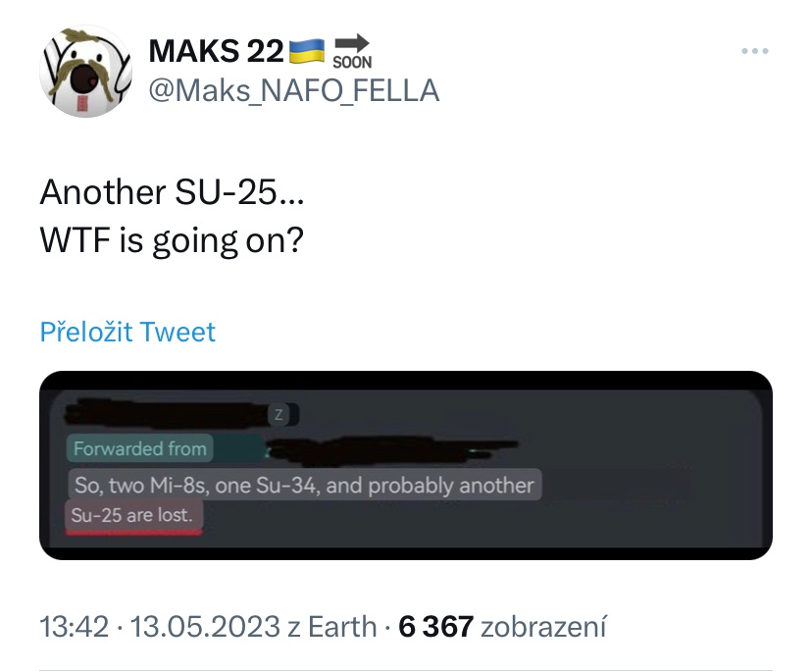Click the "6 367 zobrazení" view count

pyautogui.click(x=503, y=626)
